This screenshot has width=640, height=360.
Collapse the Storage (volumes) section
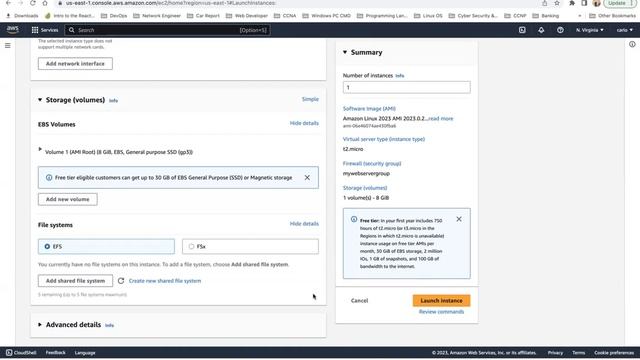tap(40, 100)
